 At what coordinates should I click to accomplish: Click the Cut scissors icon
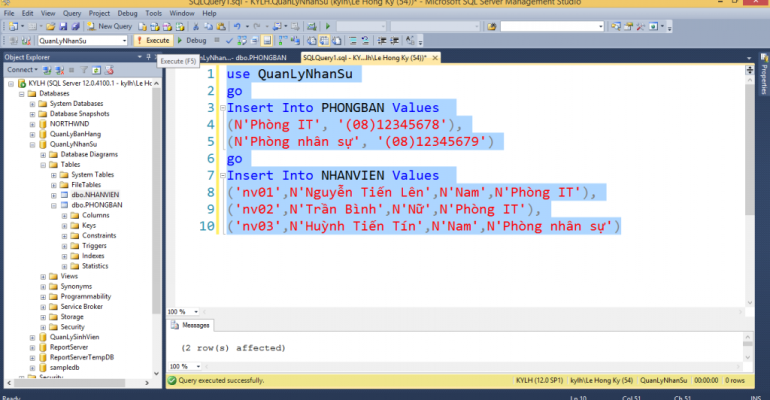click(x=195, y=27)
